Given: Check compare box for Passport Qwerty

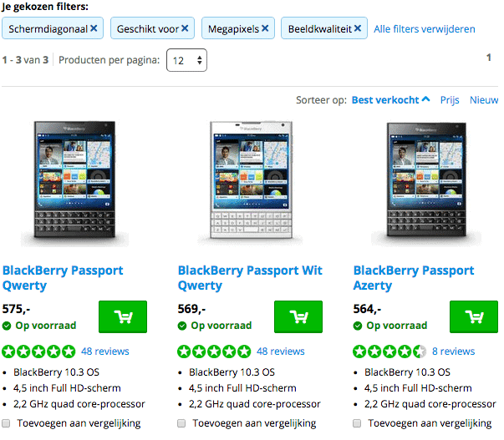Looking at the screenshot, I should pos(8,423).
